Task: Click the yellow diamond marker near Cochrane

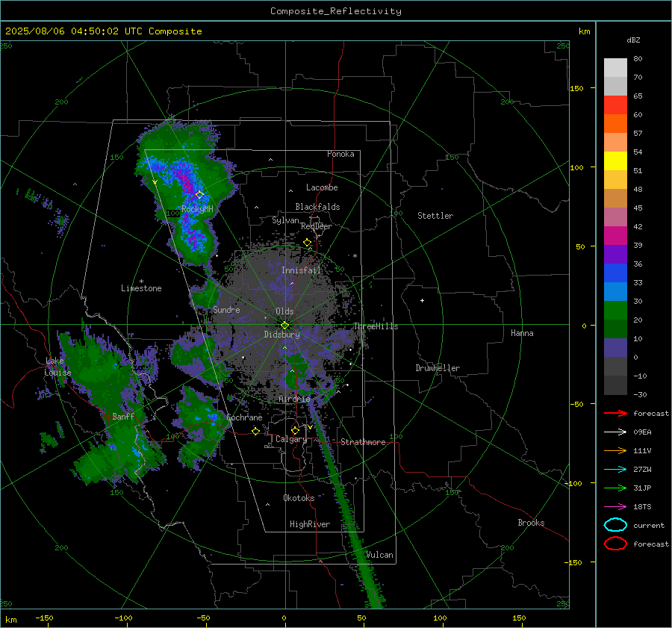Action: [x=256, y=431]
